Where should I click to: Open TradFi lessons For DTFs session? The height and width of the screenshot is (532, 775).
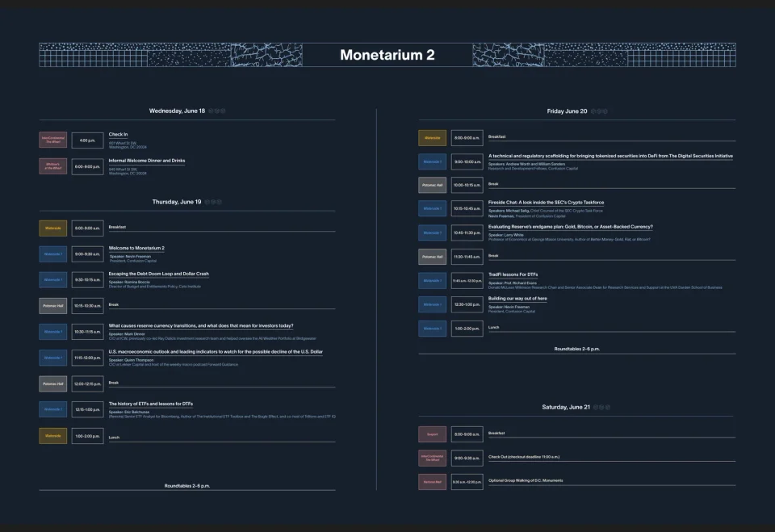coord(513,275)
